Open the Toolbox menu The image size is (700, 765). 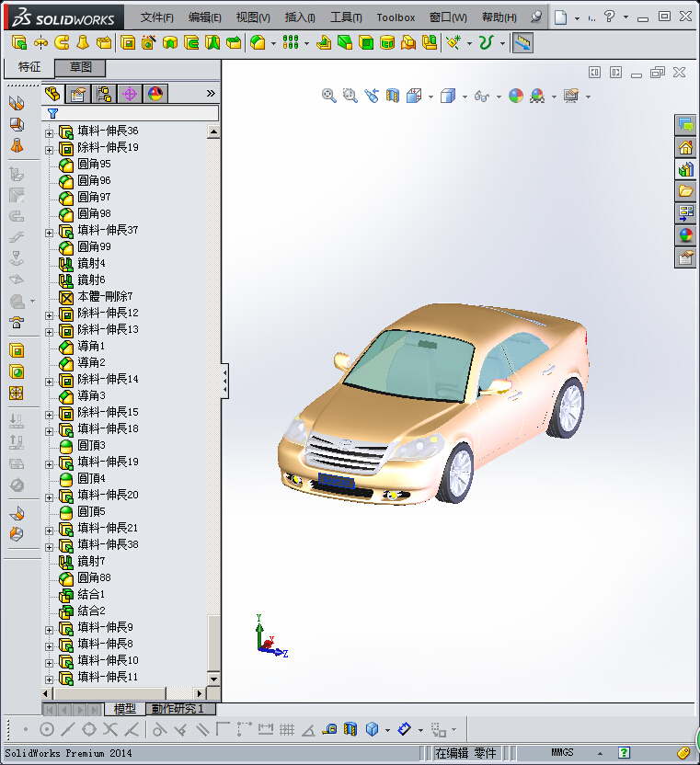pyautogui.click(x=396, y=17)
